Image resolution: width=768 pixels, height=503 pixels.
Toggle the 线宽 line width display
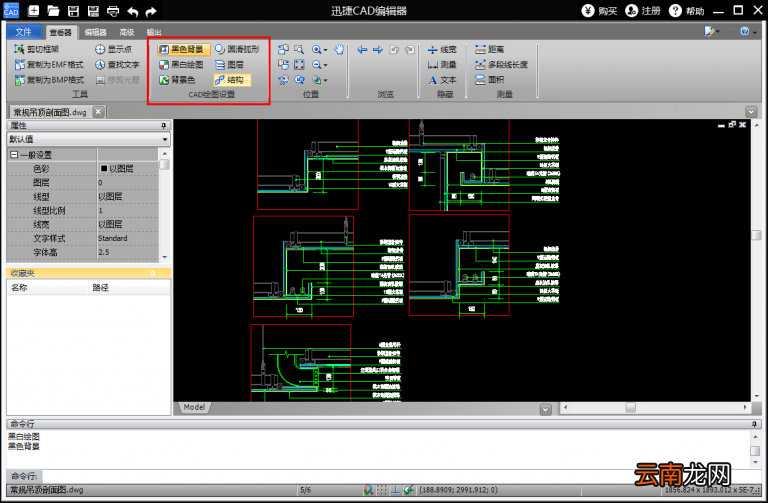(442, 49)
